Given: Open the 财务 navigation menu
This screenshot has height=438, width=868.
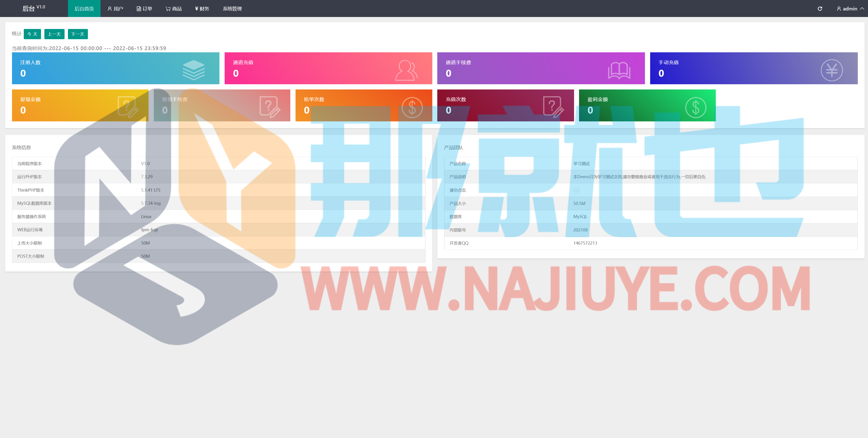Looking at the screenshot, I should (202, 9).
